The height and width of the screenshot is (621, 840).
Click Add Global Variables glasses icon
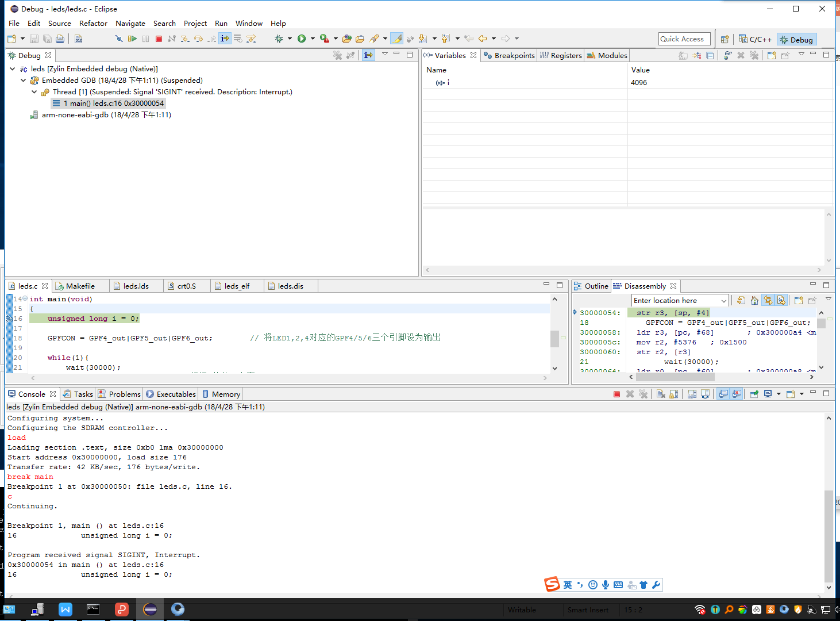728,55
